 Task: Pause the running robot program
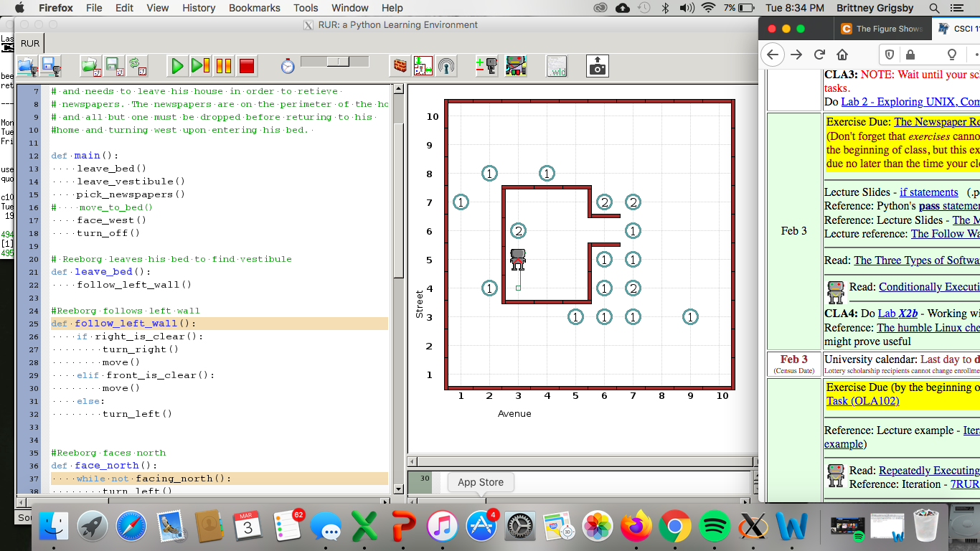click(x=223, y=66)
